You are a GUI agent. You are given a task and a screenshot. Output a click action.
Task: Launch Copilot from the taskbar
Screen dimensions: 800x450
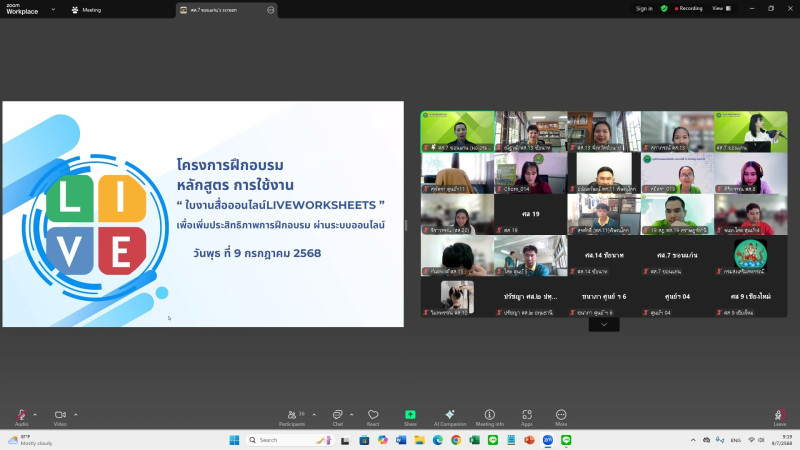pyautogui.click(x=383, y=440)
